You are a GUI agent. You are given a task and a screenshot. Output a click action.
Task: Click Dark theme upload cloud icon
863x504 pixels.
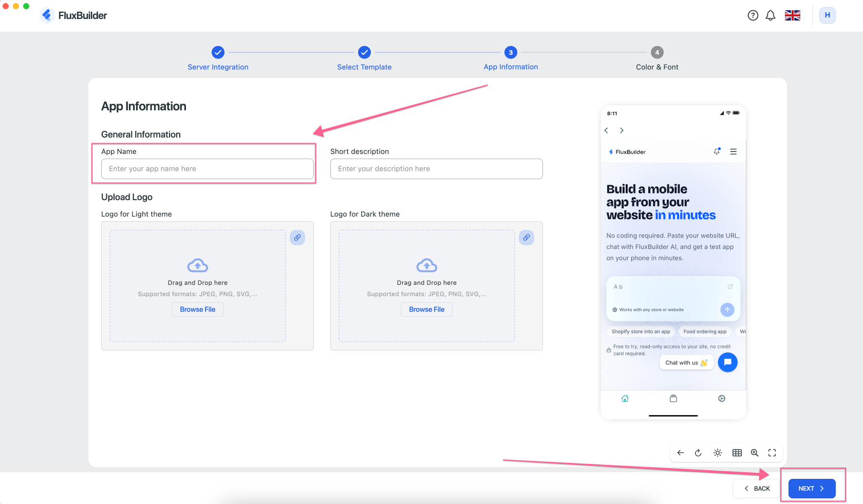[427, 265]
